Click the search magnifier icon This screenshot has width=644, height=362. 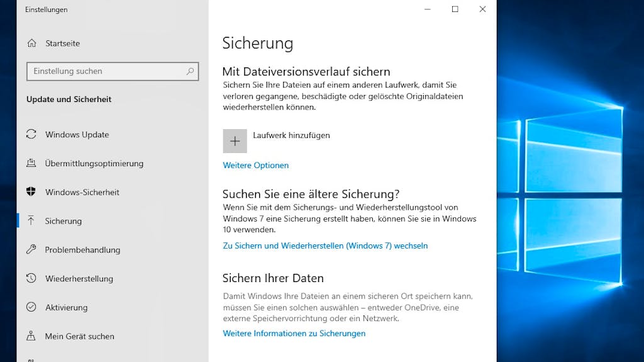coord(190,71)
